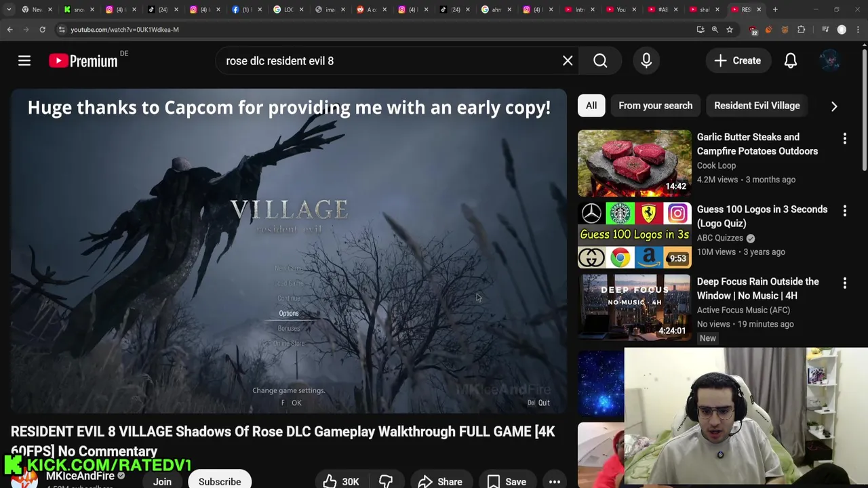Visit the Cook Loop channel
This screenshot has width=868, height=488.
click(716, 165)
